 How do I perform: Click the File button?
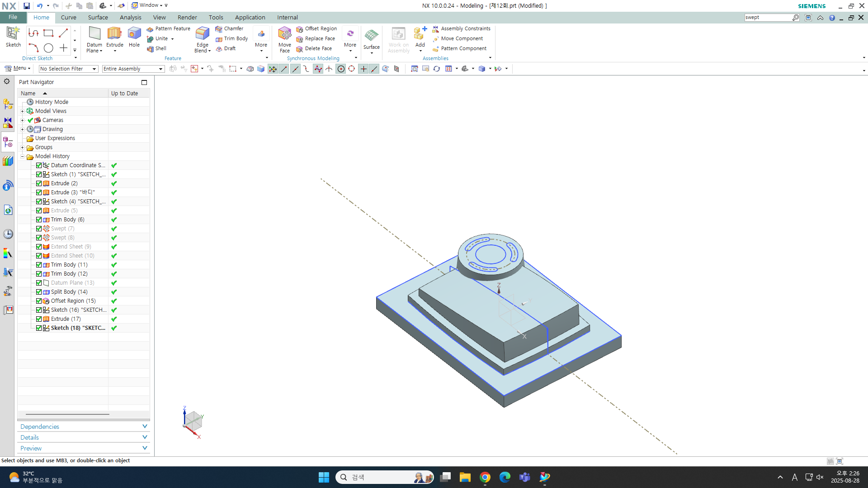tap(13, 17)
